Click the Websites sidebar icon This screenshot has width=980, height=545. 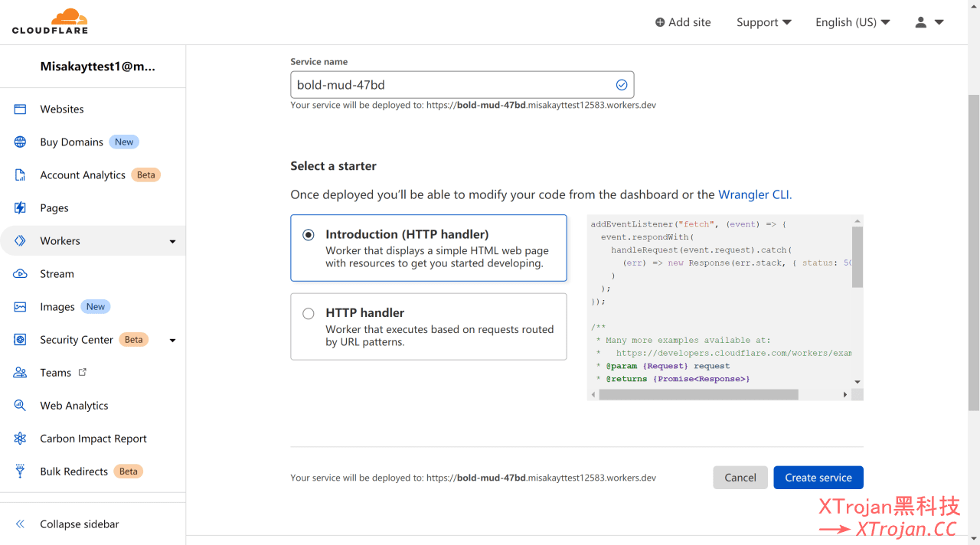pos(21,109)
